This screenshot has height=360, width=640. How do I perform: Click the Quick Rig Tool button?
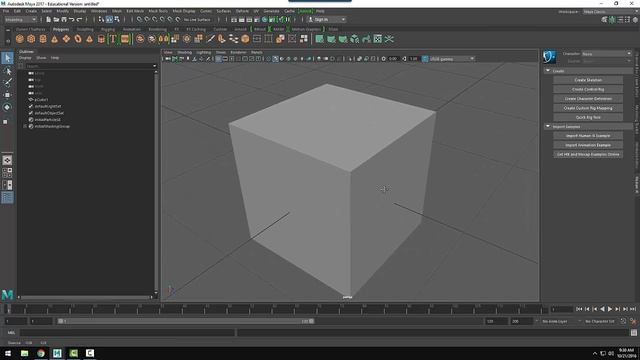pyautogui.click(x=588, y=118)
